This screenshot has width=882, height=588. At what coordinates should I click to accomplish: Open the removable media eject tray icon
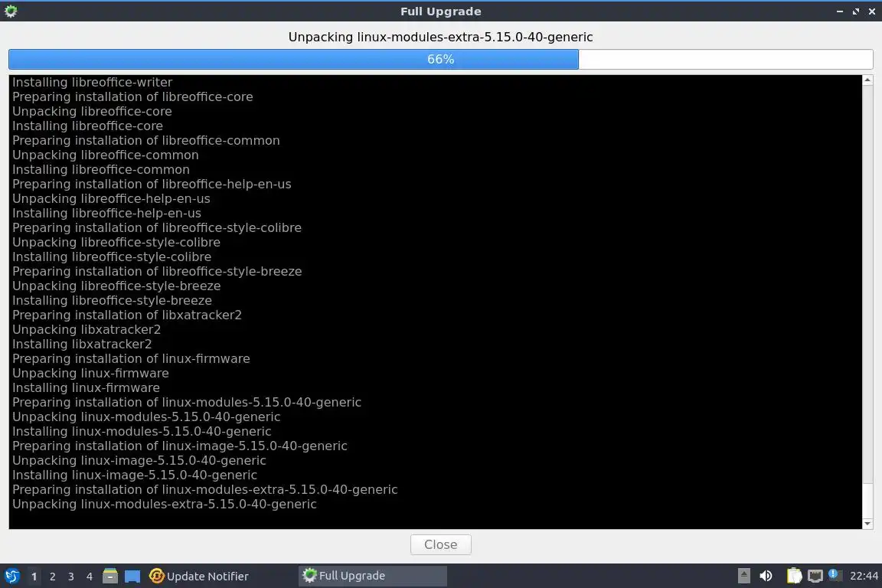(743, 576)
